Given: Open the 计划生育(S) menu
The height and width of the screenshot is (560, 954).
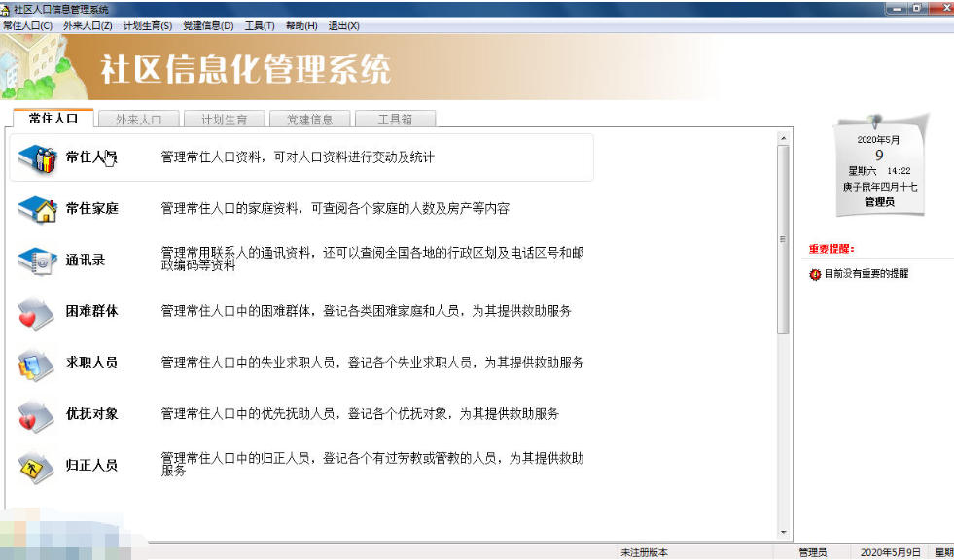Looking at the screenshot, I should click(148, 25).
